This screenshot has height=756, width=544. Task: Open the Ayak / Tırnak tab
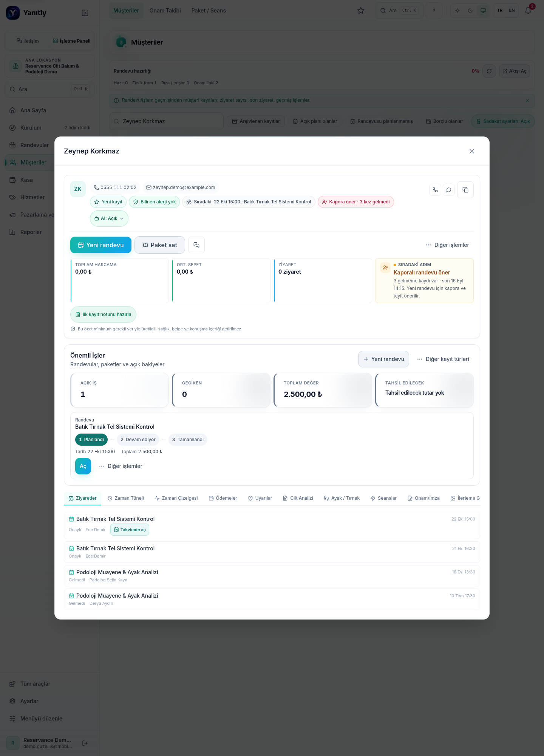tap(342, 498)
